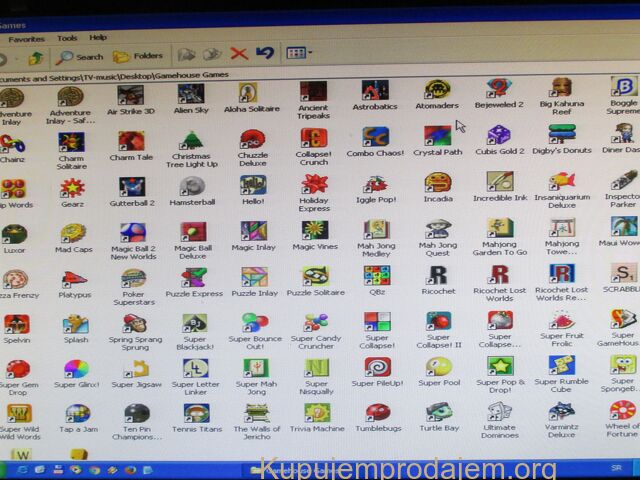Select the Christmas Tree Light Up icon
The width and height of the screenshot is (640, 480).
click(191, 141)
